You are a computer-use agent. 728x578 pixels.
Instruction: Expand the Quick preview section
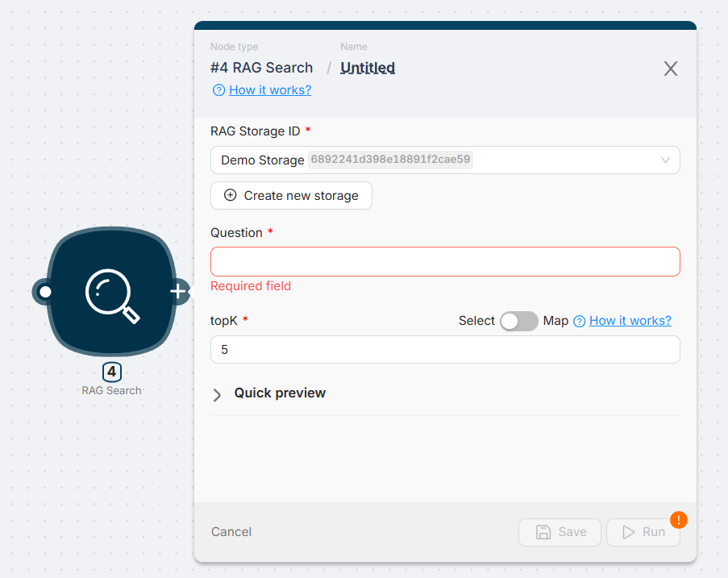(x=218, y=394)
